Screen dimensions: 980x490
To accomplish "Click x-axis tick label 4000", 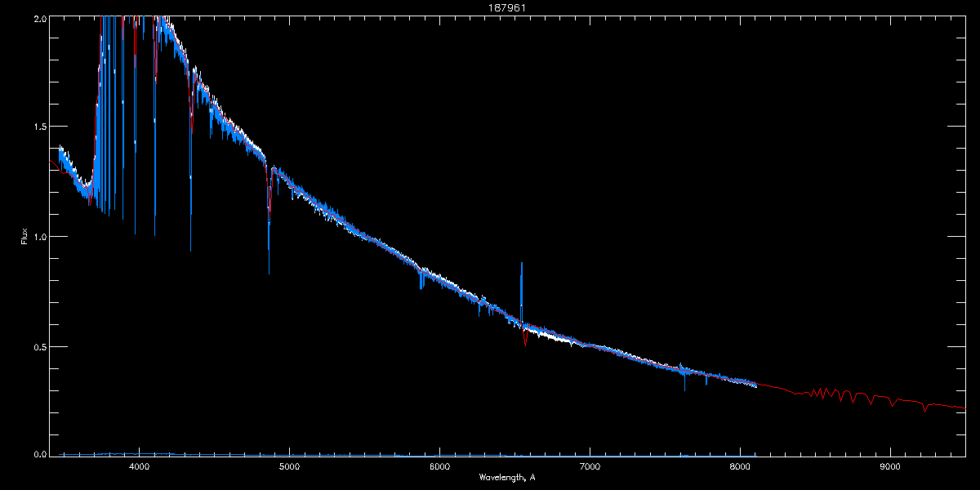I will click(x=139, y=466).
